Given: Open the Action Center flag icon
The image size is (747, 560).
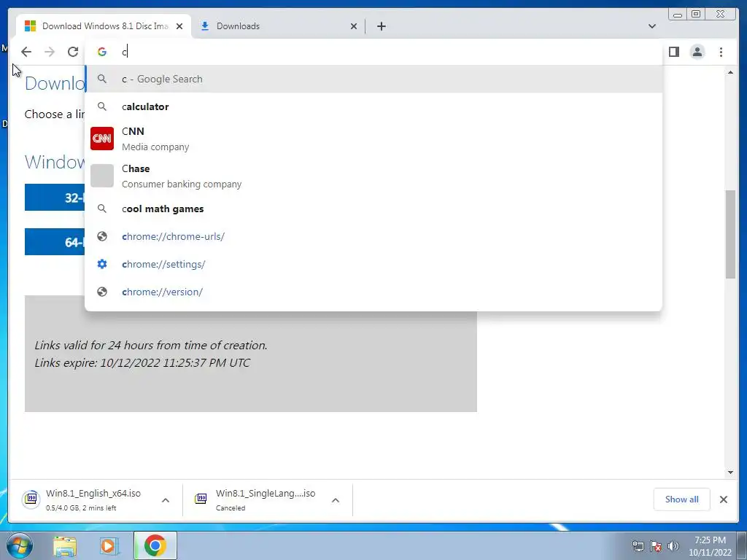Looking at the screenshot, I should tap(656, 546).
